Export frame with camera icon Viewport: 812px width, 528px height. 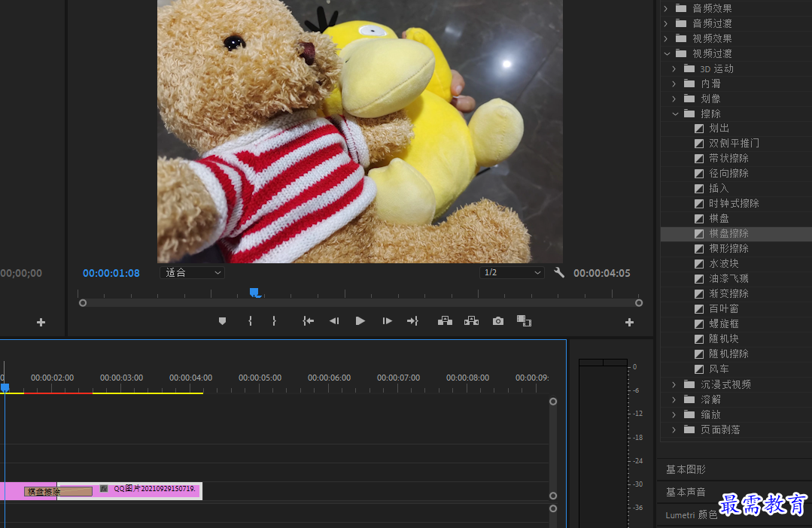pos(498,321)
